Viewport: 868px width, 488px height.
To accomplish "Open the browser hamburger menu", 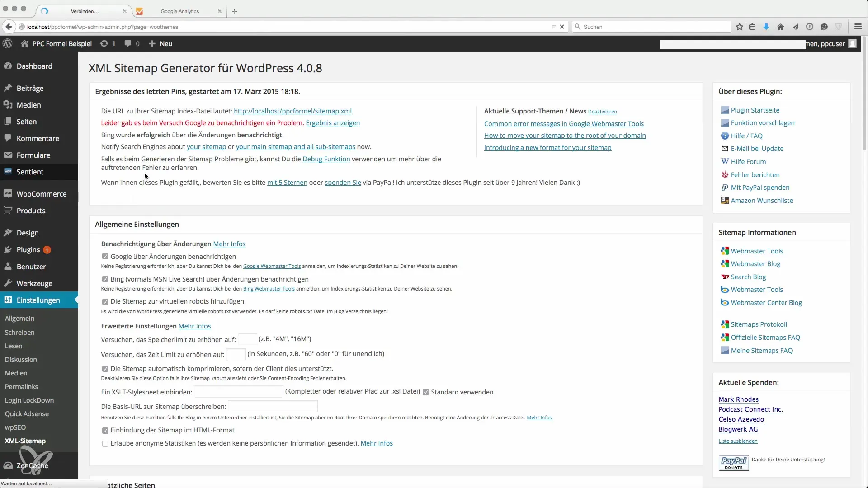I will coord(858,27).
